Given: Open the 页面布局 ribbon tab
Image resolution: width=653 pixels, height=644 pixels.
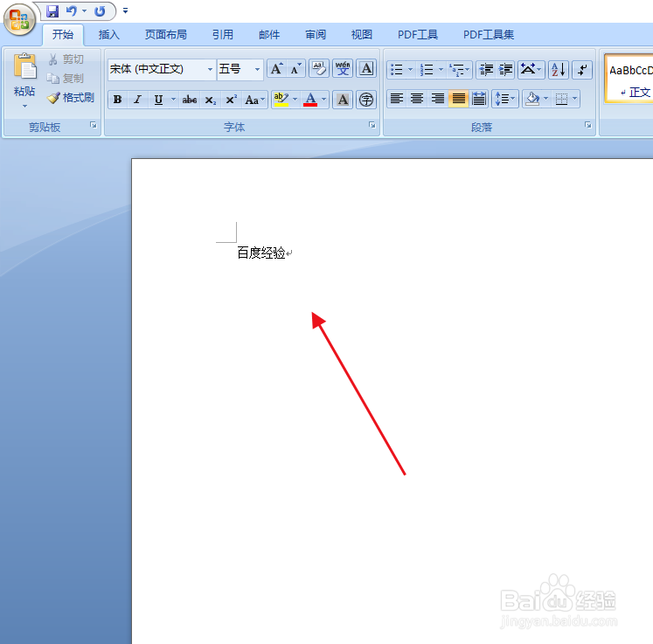Looking at the screenshot, I should (x=166, y=35).
